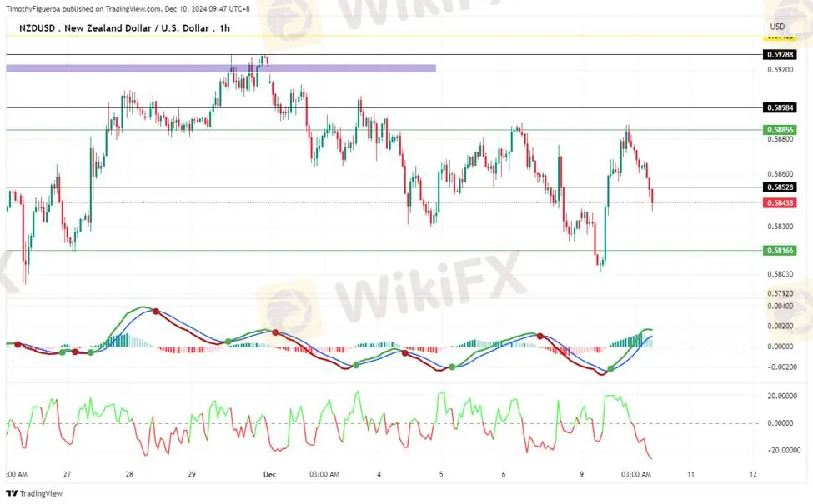The width and height of the screenshot is (813, 504).
Task: Click the green 0.58166 price label
Action: 780,250
